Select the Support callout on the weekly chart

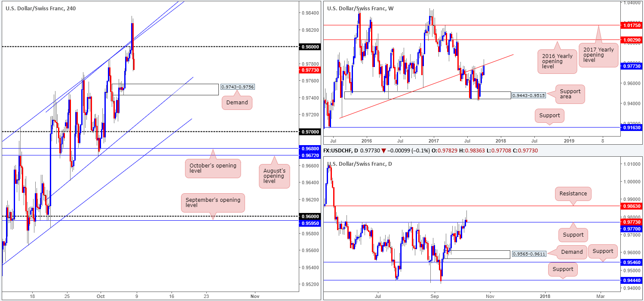coord(549,116)
